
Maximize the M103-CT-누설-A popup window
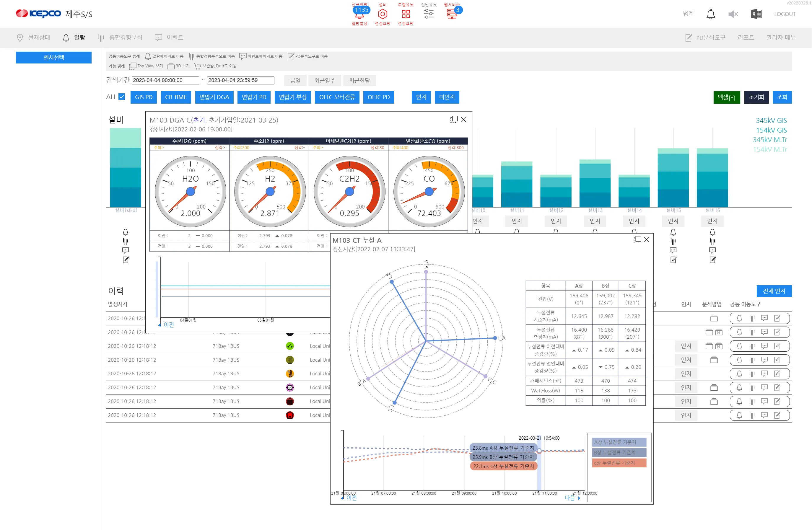[637, 239]
